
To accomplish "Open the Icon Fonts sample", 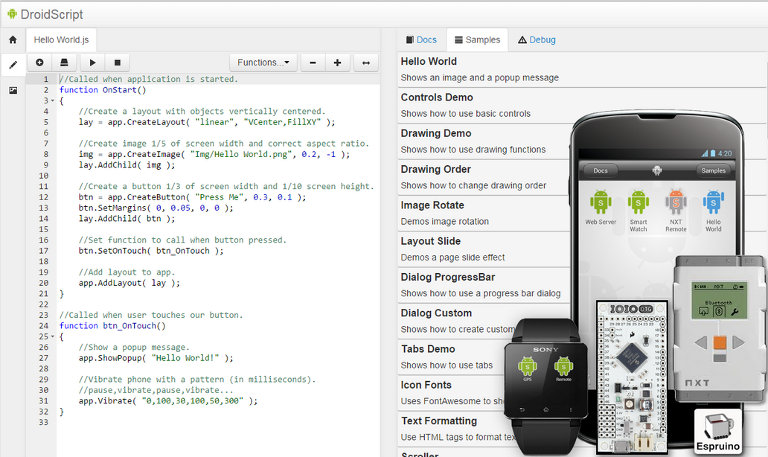I will 451,392.
